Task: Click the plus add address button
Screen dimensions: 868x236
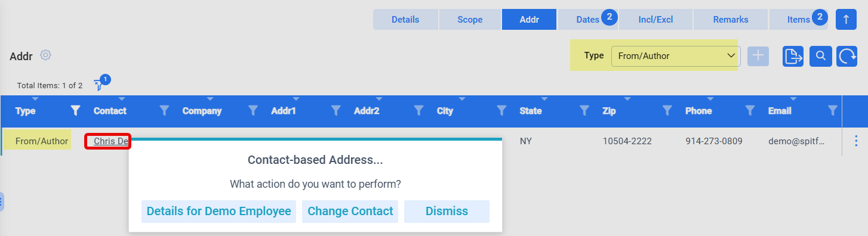Action: (x=758, y=56)
